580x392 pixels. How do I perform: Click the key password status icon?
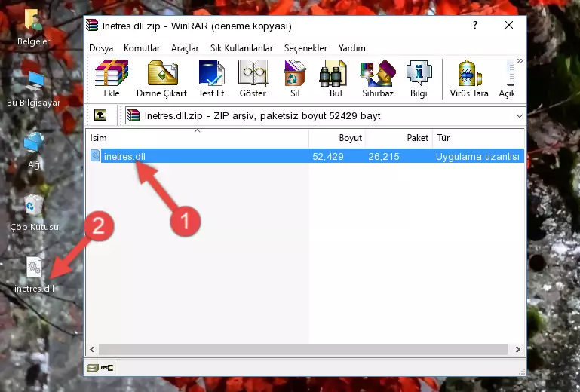(107, 368)
